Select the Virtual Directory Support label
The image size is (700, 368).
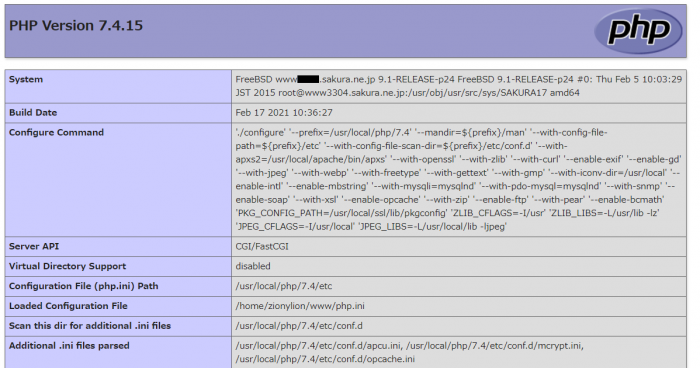[x=67, y=266]
